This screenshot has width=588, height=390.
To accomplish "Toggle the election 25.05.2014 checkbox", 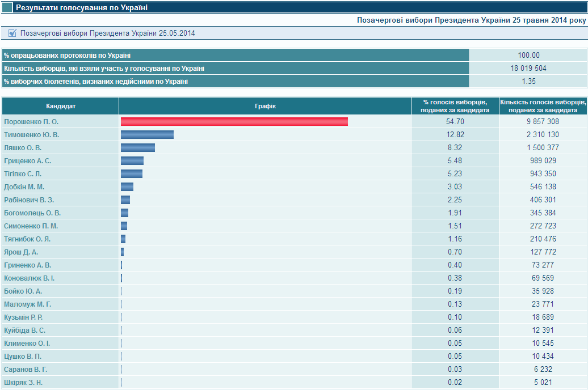I will pyautogui.click(x=12, y=33).
